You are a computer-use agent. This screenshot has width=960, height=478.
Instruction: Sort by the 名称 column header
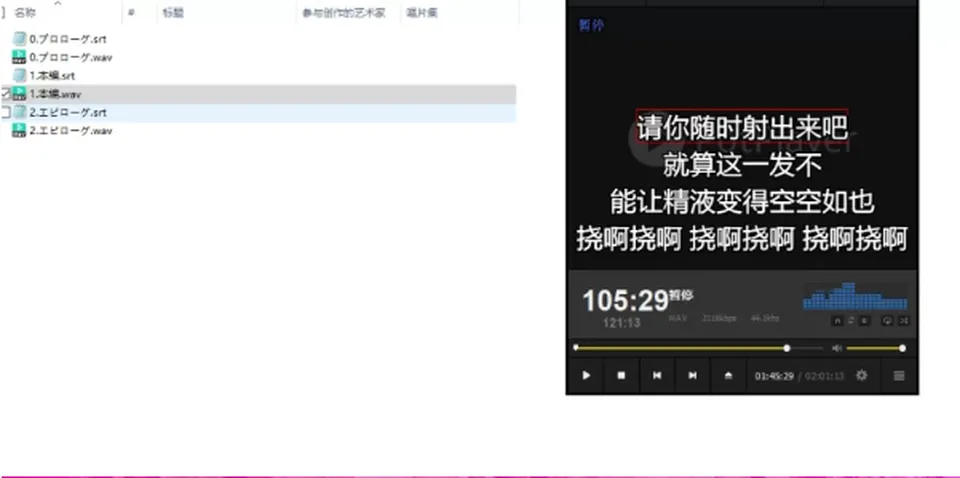pos(25,12)
